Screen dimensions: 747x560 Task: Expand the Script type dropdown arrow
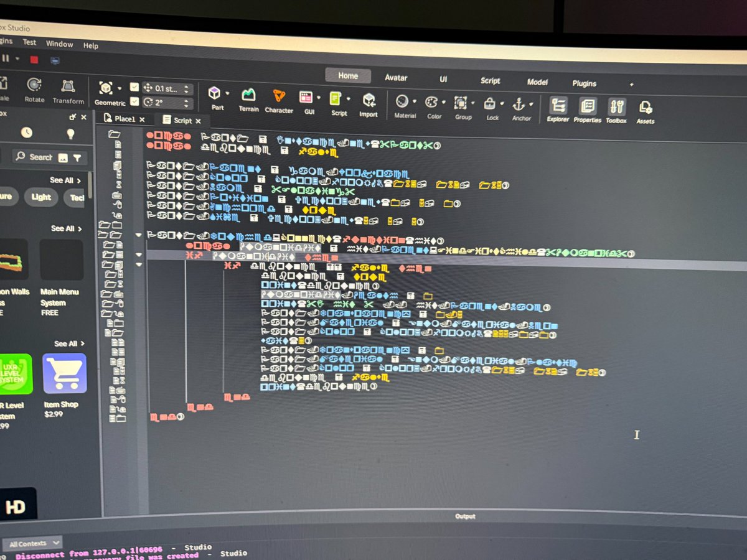(349, 99)
